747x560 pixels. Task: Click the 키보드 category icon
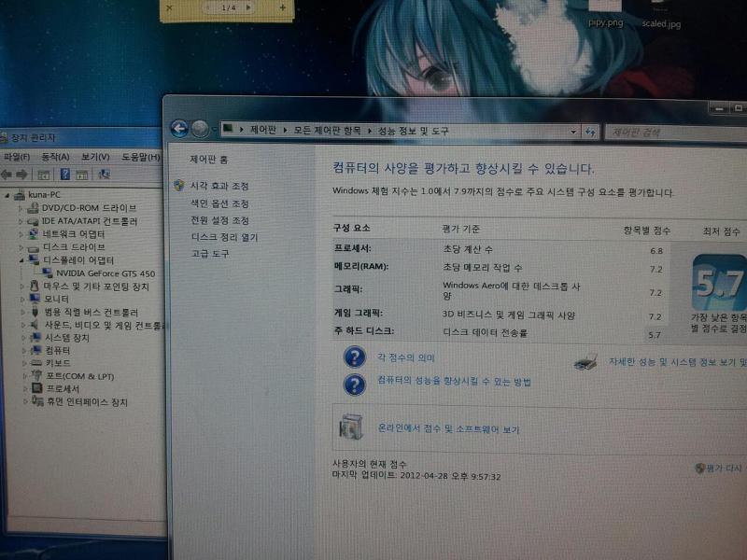tap(37, 363)
